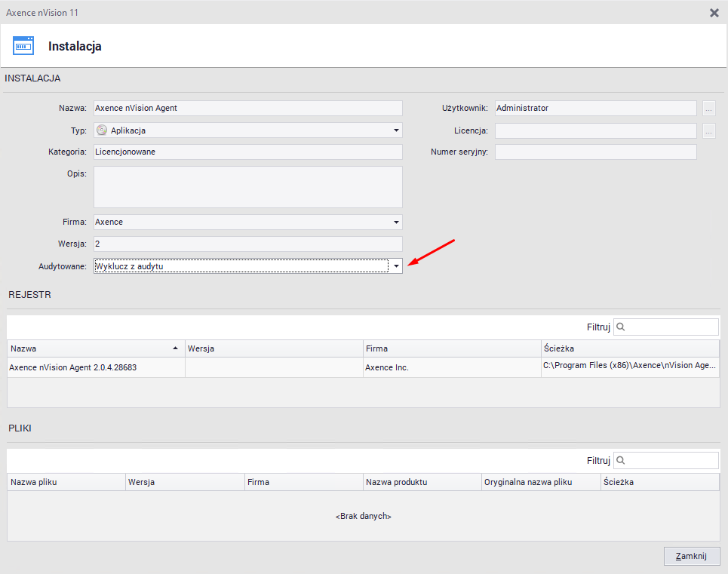Sort registry table by Ścieżka column
Viewport: 728px width, 574px height.
[629, 348]
